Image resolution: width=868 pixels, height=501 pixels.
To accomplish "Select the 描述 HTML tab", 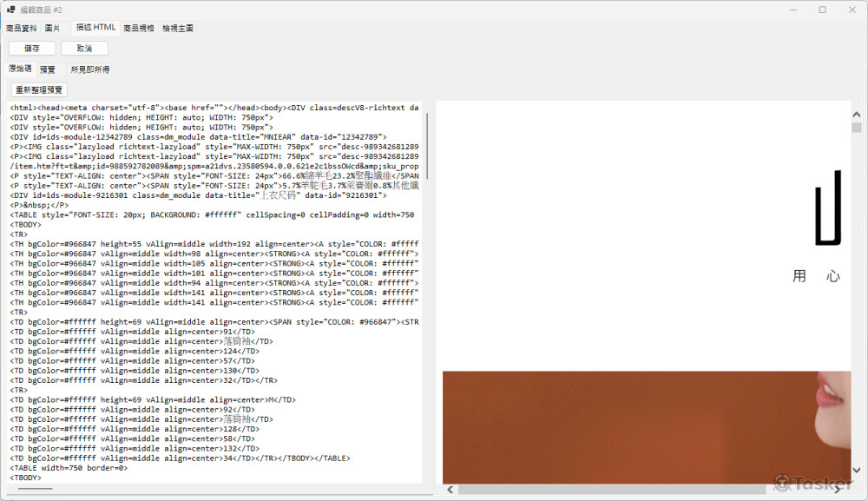I will 95,27.
